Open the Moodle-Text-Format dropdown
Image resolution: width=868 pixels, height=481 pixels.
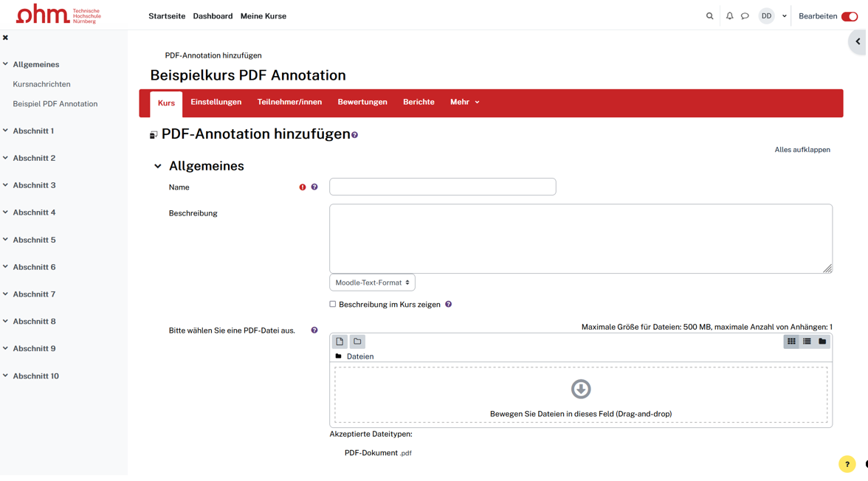click(373, 283)
